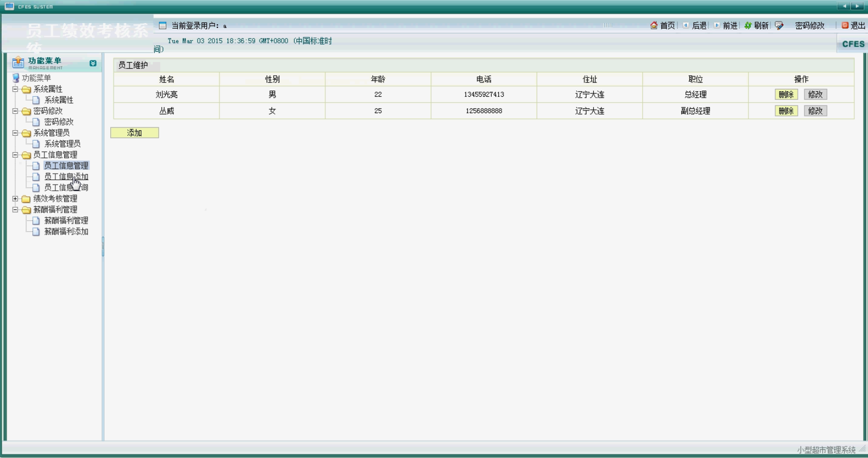Select the 功能菜单 root computer icon
868x458 pixels.
click(x=16, y=78)
